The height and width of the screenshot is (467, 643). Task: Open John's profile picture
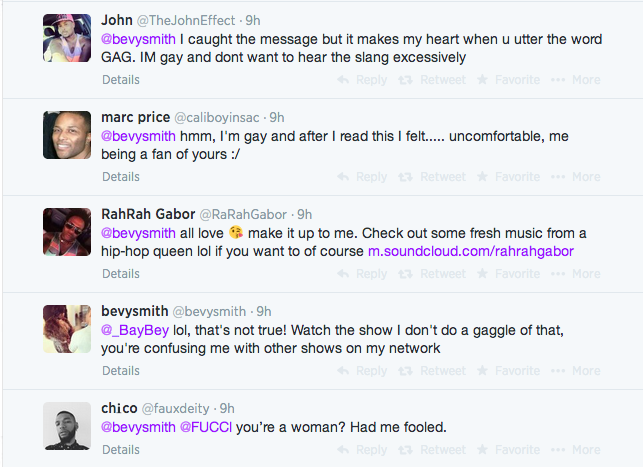(x=68, y=38)
